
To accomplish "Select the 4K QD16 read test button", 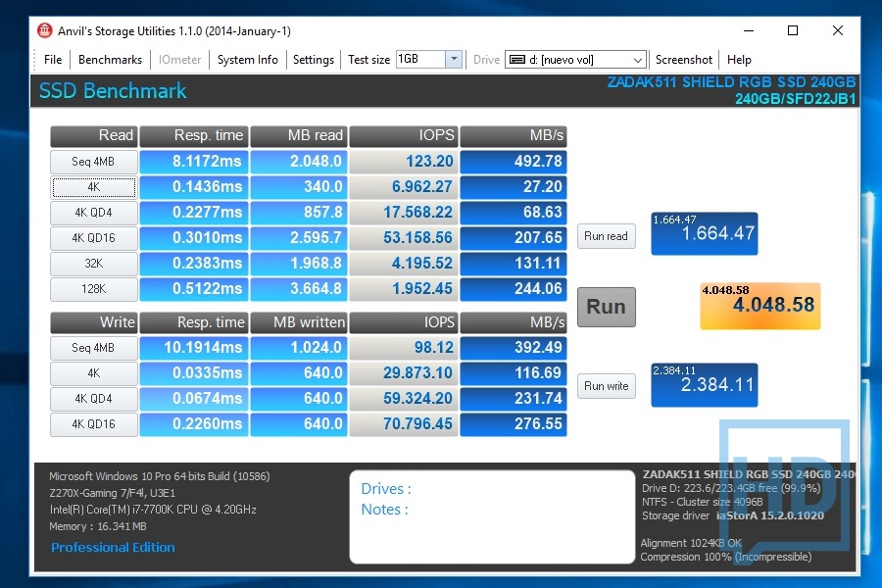I will click(93, 238).
